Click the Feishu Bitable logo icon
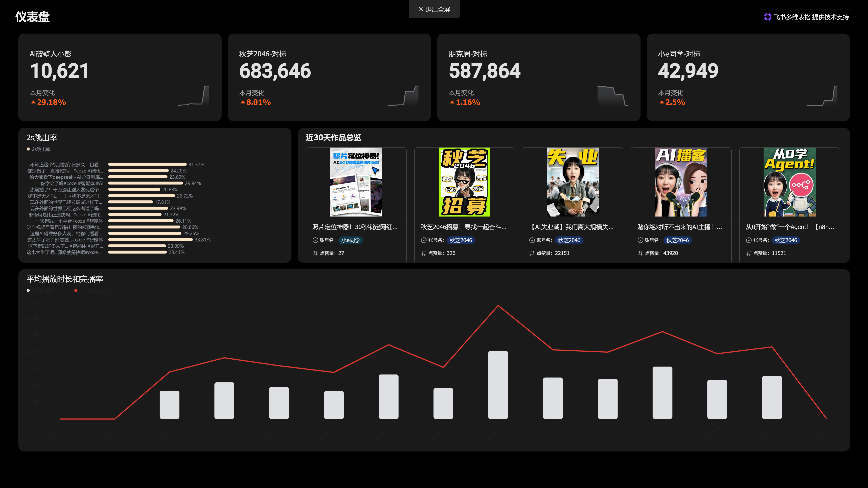This screenshot has height=488, width=868. click(x=768, y=17)
